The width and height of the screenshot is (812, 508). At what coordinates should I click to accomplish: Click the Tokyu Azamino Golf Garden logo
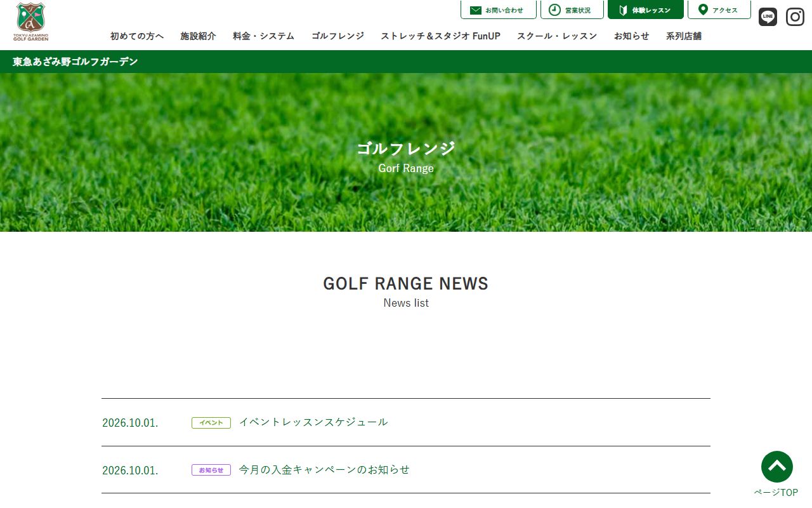point(31,22)
